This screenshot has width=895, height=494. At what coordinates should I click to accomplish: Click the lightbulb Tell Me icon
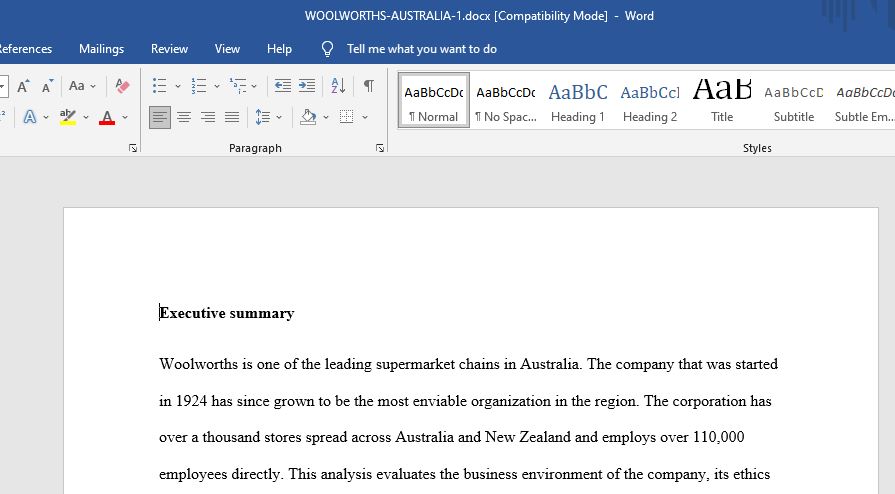click(327, 49)
